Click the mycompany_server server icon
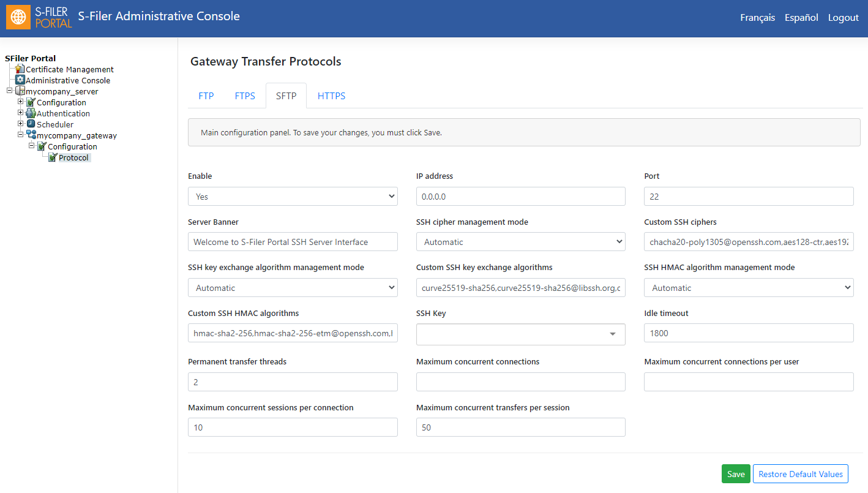 click(20, 91)
